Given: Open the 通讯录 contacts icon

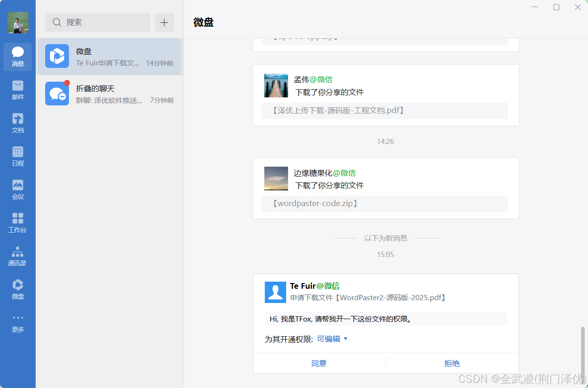Looking at the screenshot, I should (x=18, y=256).
